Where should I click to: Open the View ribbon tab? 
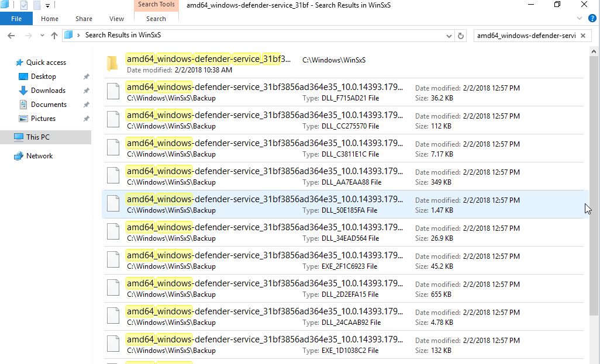click(x=116, y=19)
